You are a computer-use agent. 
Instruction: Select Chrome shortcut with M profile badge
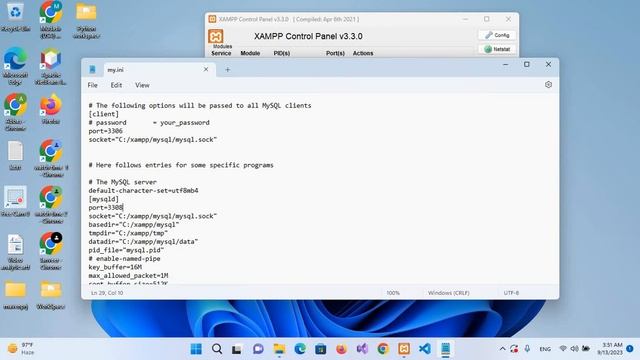click(51, 19)
